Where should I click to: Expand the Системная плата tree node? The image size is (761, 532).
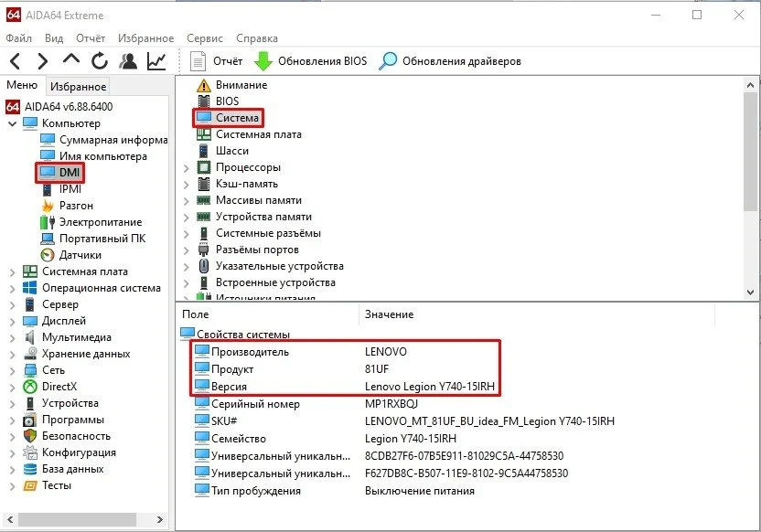(12, 272)
